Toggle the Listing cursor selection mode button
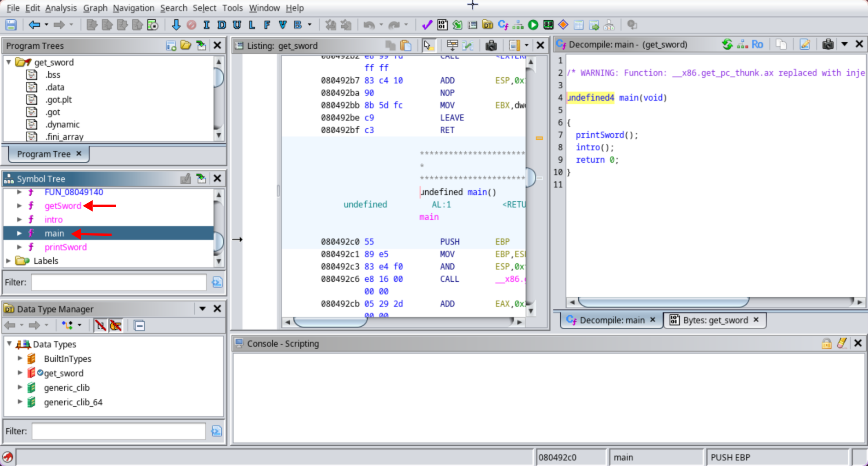The height and width of the screenshot is (466, 868). coord(428,45)
